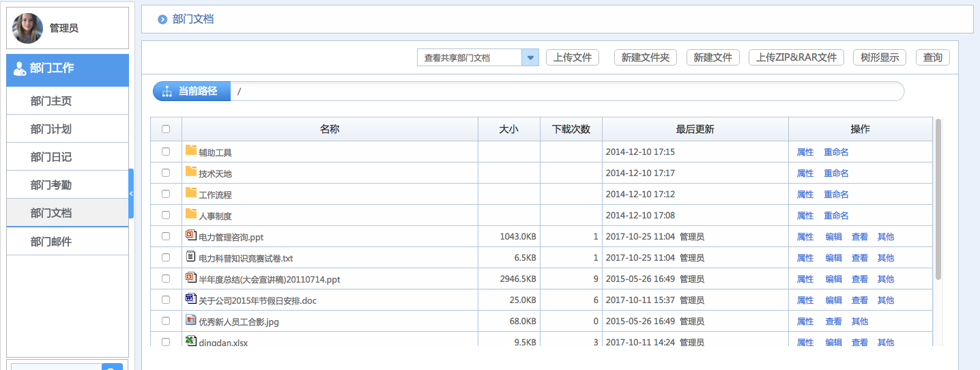Screen dimensions: 980x370
Task: Click the 当前路径 hierarchy icon
Action: click(167, 91)
